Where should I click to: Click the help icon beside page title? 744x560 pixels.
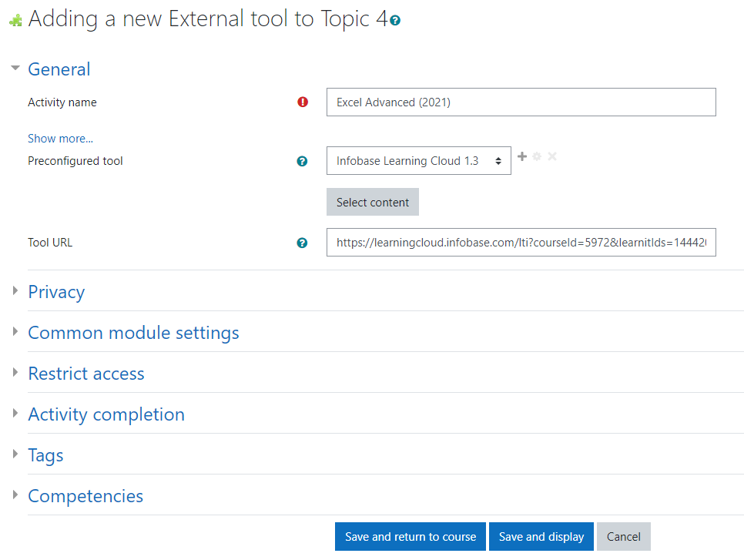(395, 20)
